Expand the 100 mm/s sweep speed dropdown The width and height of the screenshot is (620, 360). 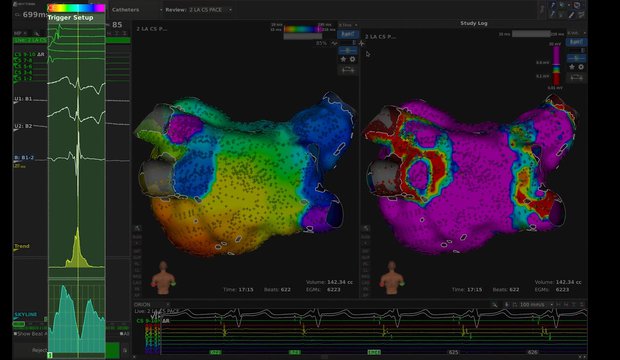point(536,305)
